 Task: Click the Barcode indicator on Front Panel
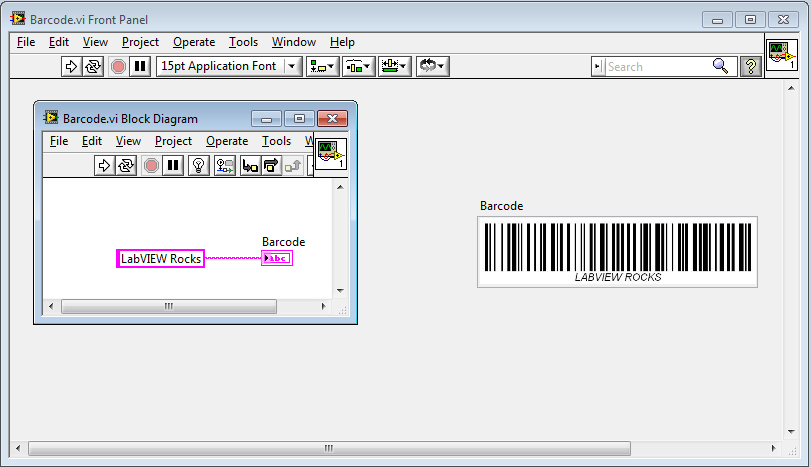pyautogui.click(x=618, y=252)
